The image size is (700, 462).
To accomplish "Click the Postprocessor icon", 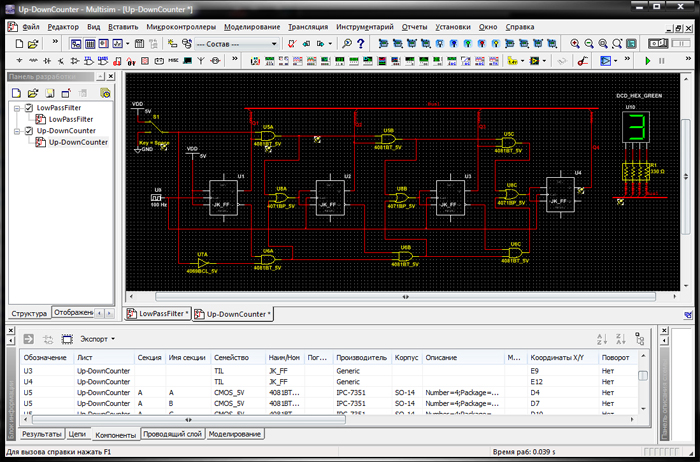I will click(x=139, y=44).
